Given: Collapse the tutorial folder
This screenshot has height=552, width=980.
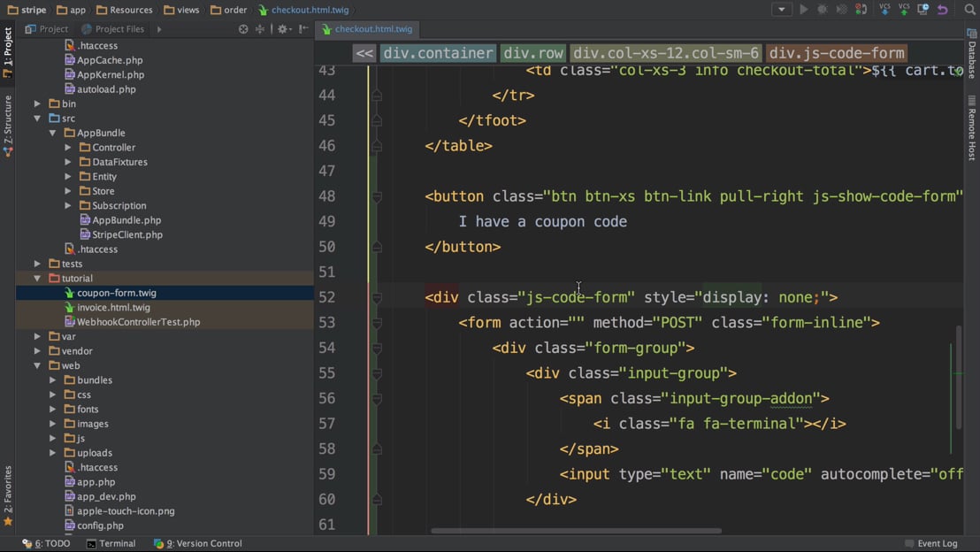Looking at the screenshot, I should click(x=38, y=279).
